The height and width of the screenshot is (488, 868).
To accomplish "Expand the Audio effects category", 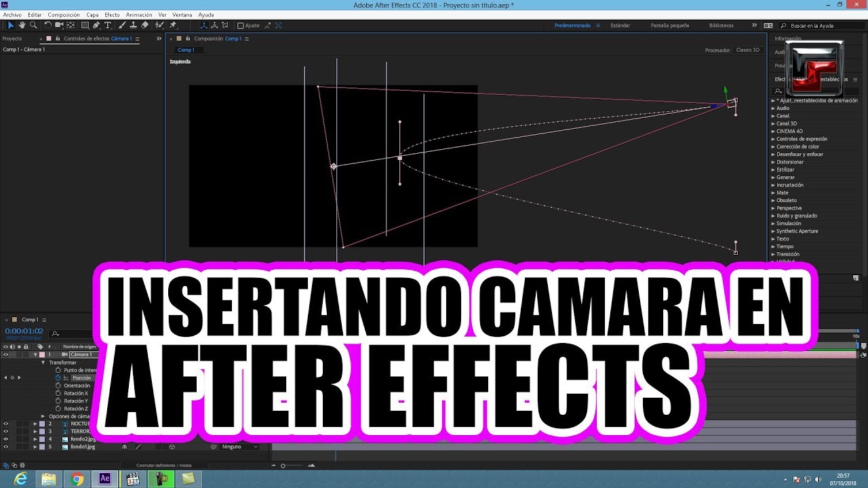I will [x=773, y=108].
